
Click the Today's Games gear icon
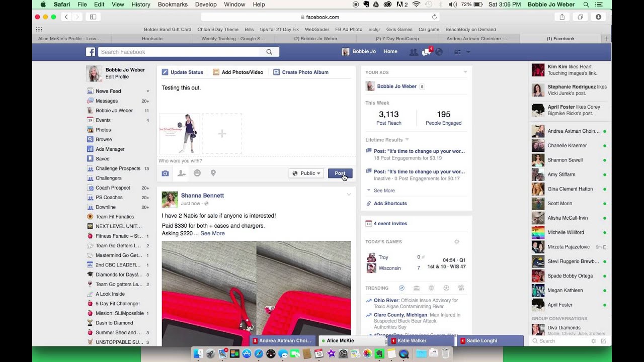click(x=457, y=242)
